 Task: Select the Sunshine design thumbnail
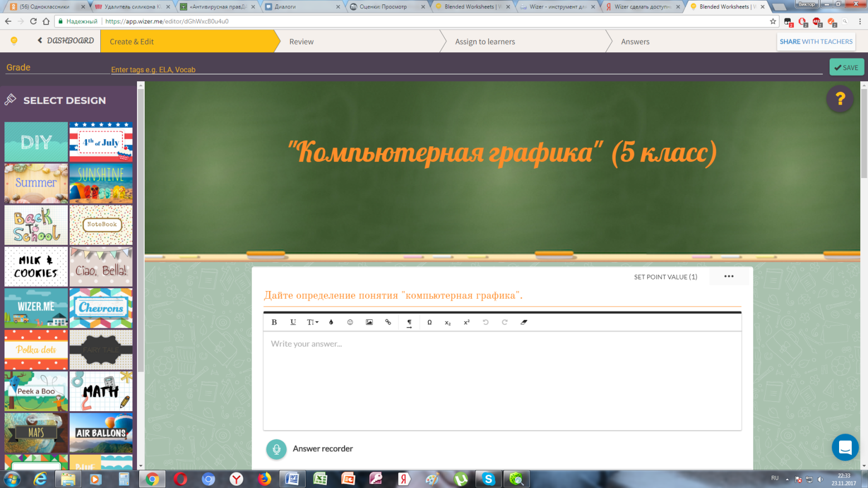pos(101,183)
